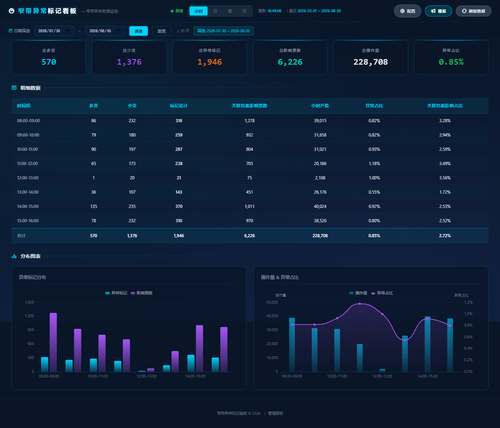Click the footer link after the copyright
The image size is (500, 428).
(275, 413)
